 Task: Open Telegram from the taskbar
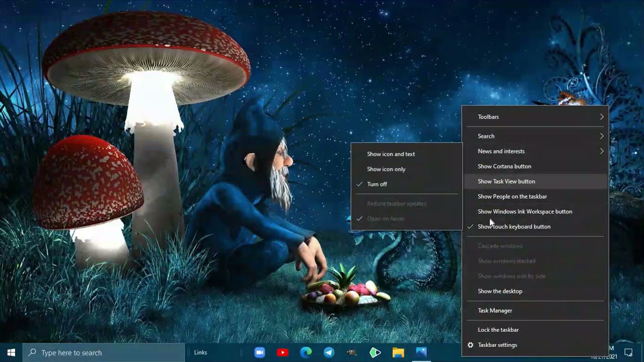(329, 352)
